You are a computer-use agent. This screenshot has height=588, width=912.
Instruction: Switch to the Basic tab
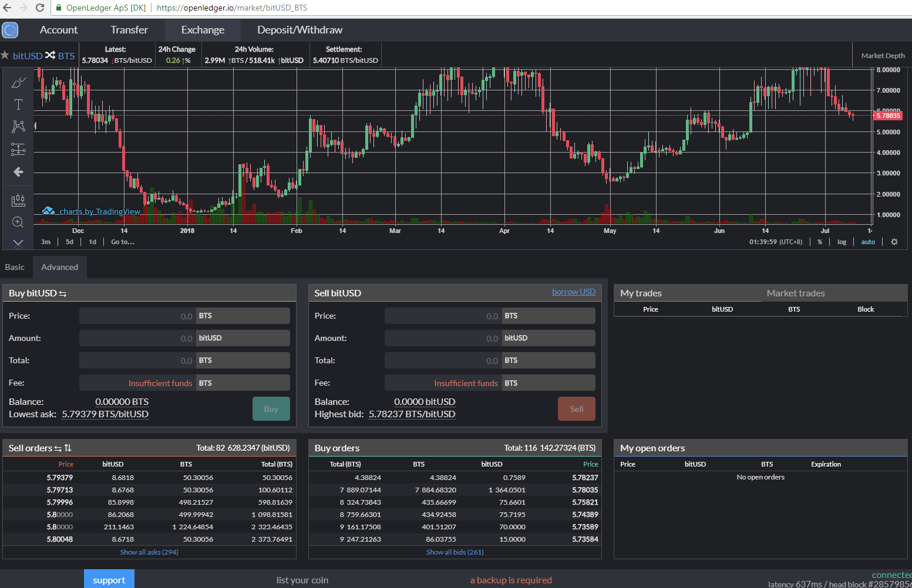click(x=15, y=267)
